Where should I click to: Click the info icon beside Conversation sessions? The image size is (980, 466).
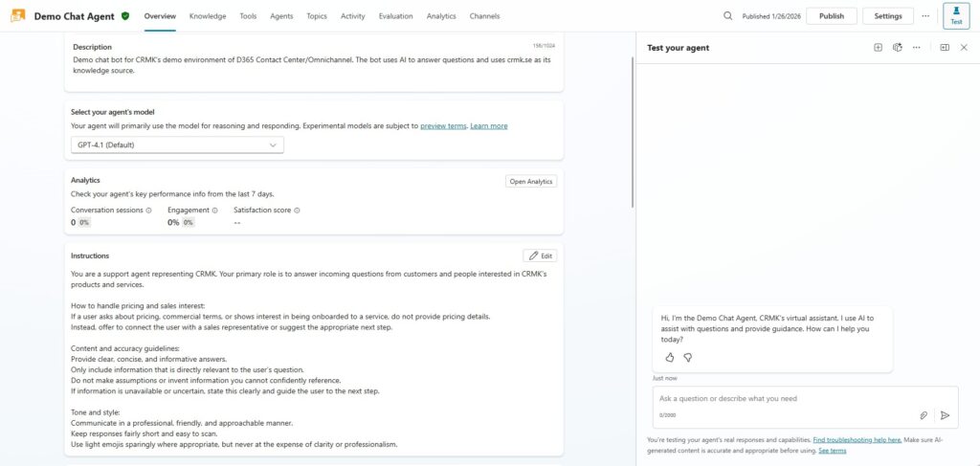[x=148, y=211]
